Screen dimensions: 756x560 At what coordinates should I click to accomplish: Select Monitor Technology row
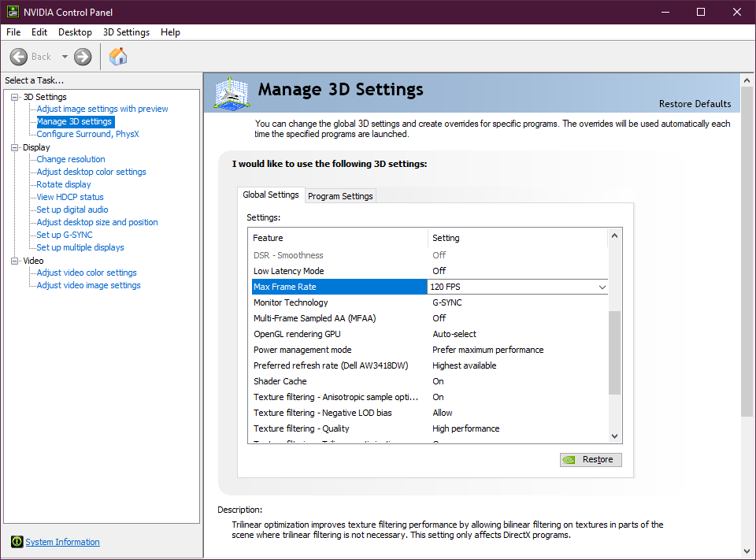(x=430, y=302)
